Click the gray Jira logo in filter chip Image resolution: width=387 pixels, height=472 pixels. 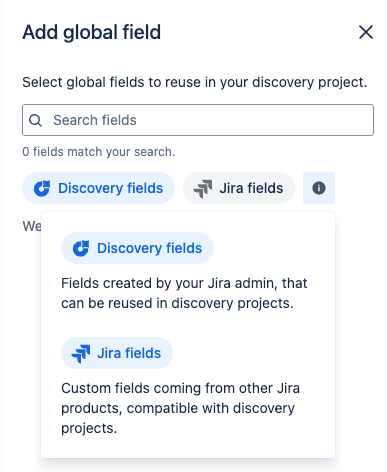click(x=203, y=188)
